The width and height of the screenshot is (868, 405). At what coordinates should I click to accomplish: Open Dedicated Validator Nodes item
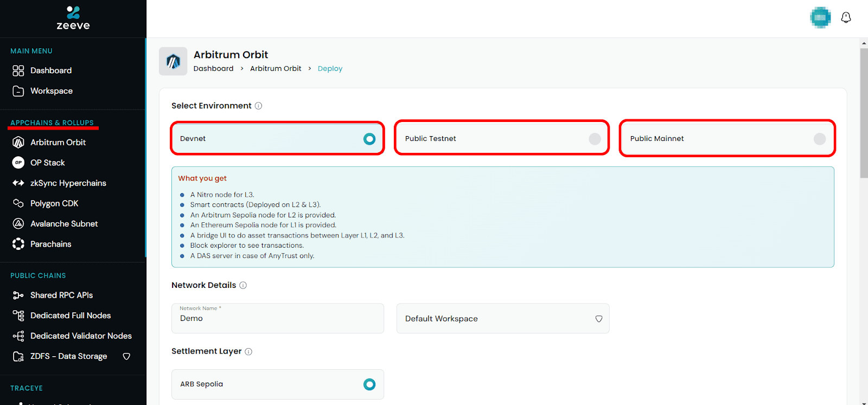(81, 336)
